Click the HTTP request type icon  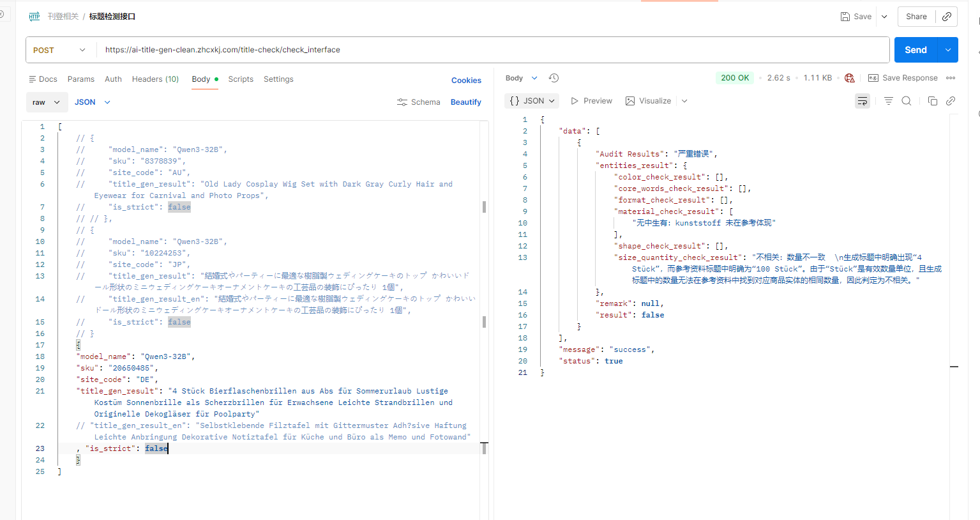(x=34, y=17)
